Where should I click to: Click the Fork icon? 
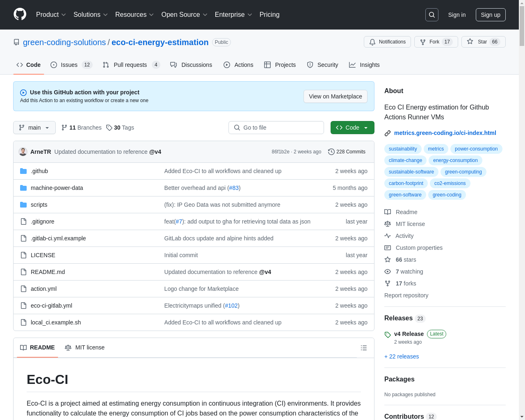(423, 42)
